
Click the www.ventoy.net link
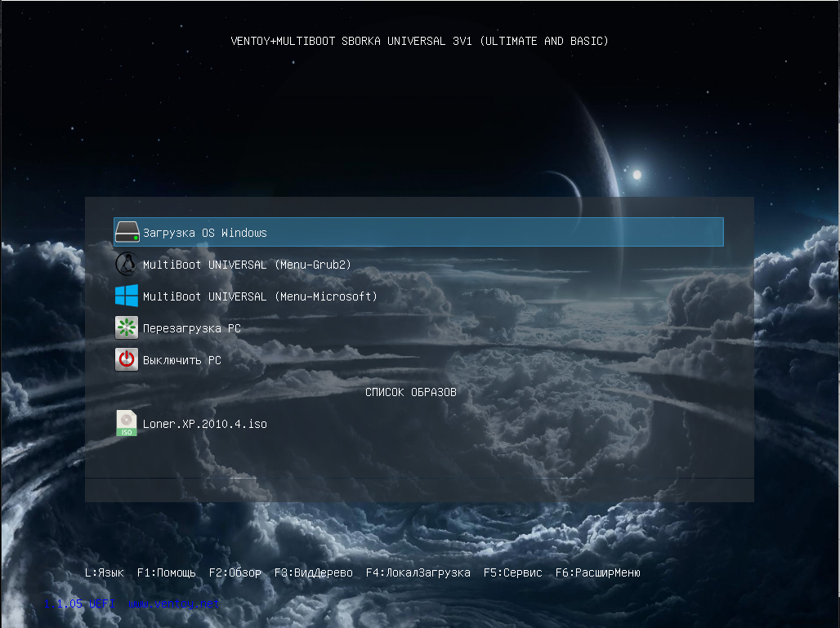(x=174, y=604)
